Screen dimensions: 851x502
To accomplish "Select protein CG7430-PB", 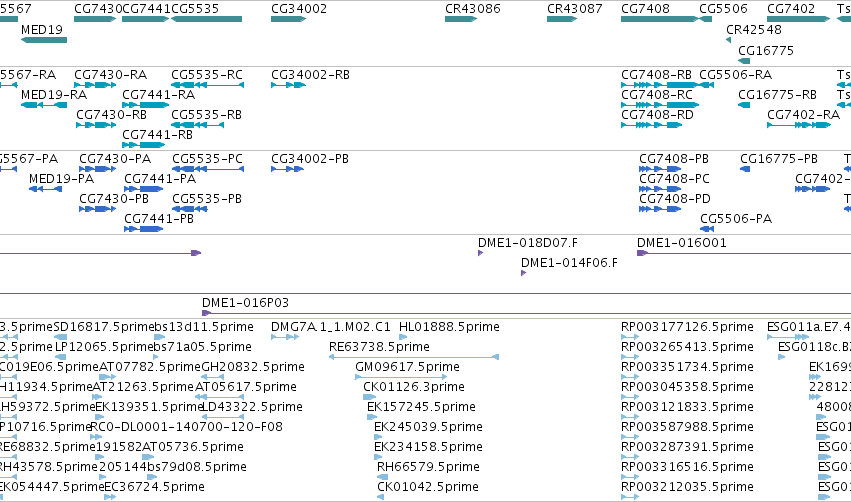I will tap(98, 209).
